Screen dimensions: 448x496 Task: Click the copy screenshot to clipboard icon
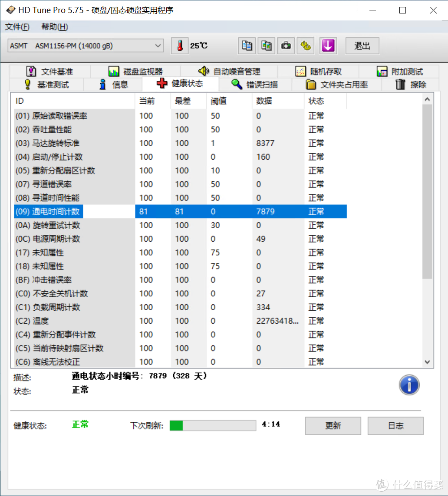267,46
